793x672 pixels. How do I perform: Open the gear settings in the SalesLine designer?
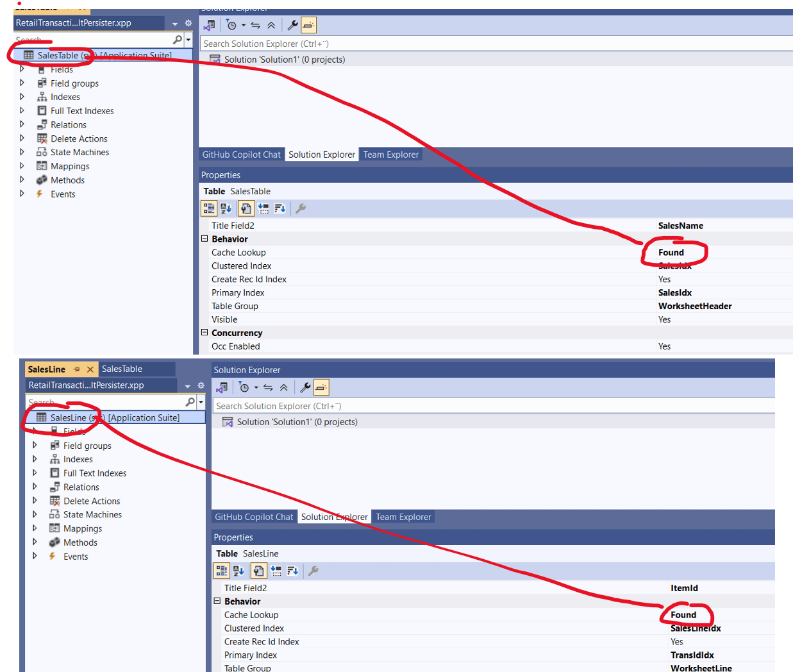tap(201, 385)
